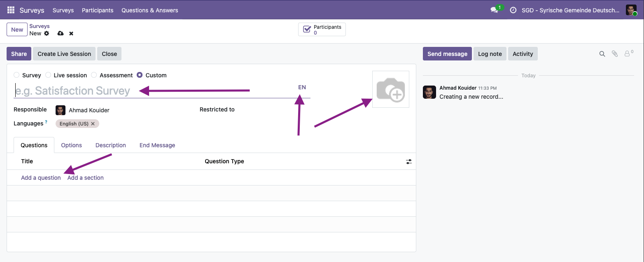Switch to the Options tab

(71, 145)
